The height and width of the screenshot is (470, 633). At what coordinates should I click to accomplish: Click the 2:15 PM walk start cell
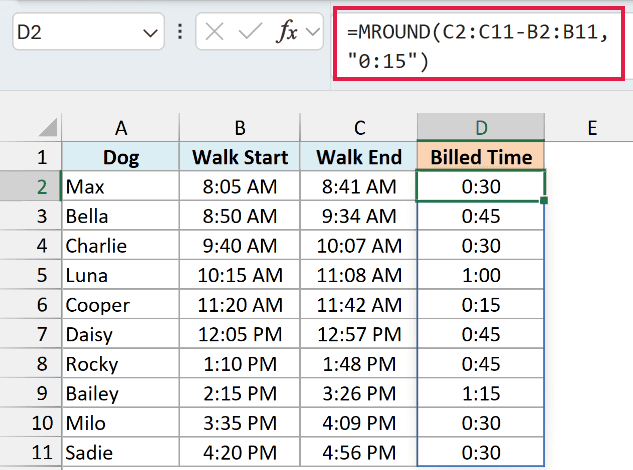[240, 393]
